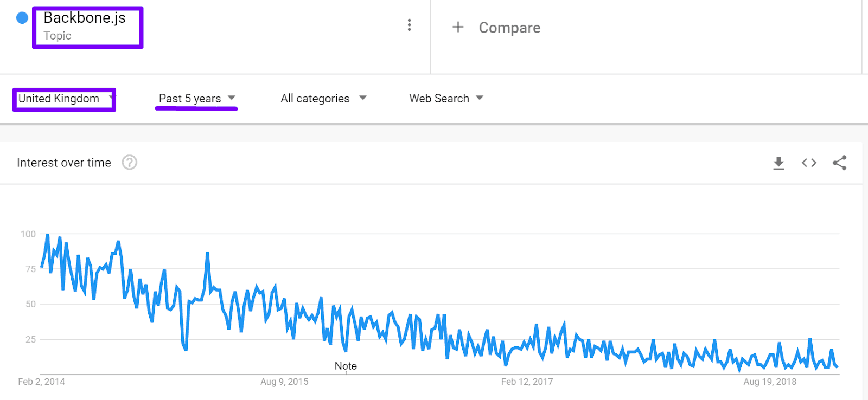Viewport: 868px width, 400px height.
Task: Open the embed code icon
Action: click(x=809, y=163)
